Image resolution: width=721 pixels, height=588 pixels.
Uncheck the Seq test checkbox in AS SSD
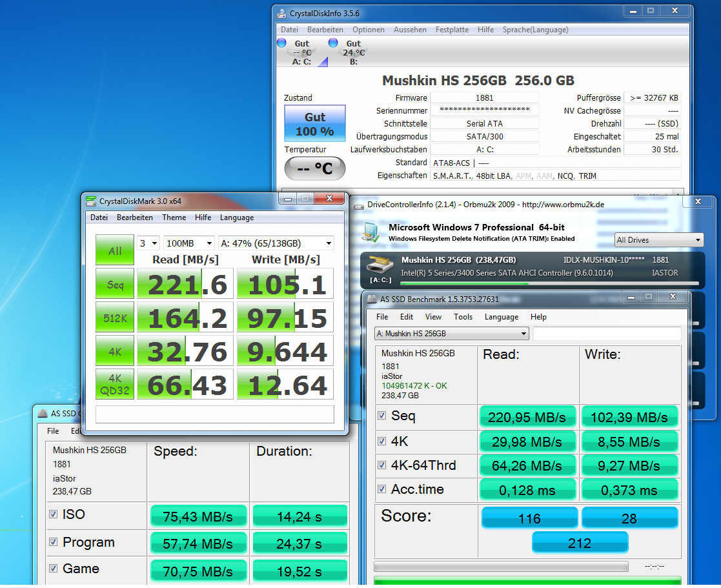381,416
